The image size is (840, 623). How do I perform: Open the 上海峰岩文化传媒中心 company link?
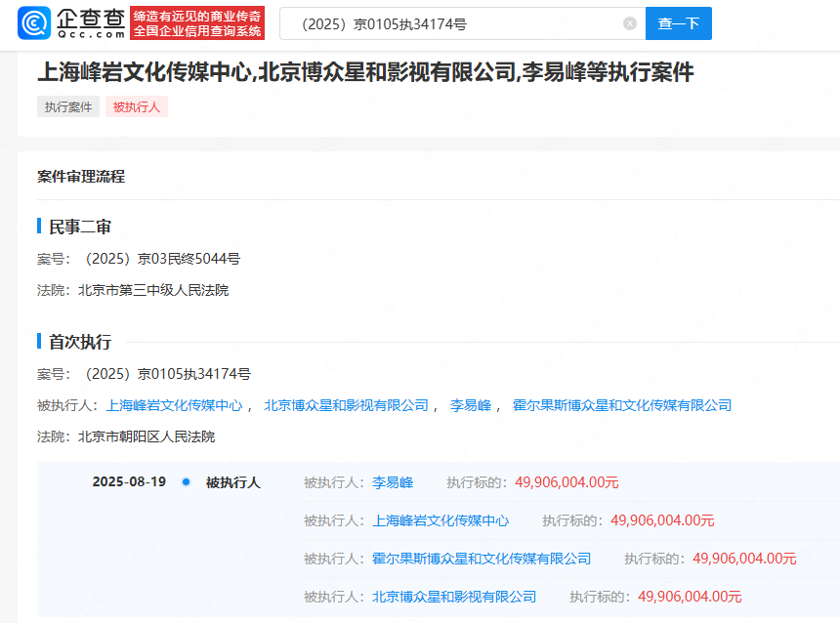[x=174, y=405]
